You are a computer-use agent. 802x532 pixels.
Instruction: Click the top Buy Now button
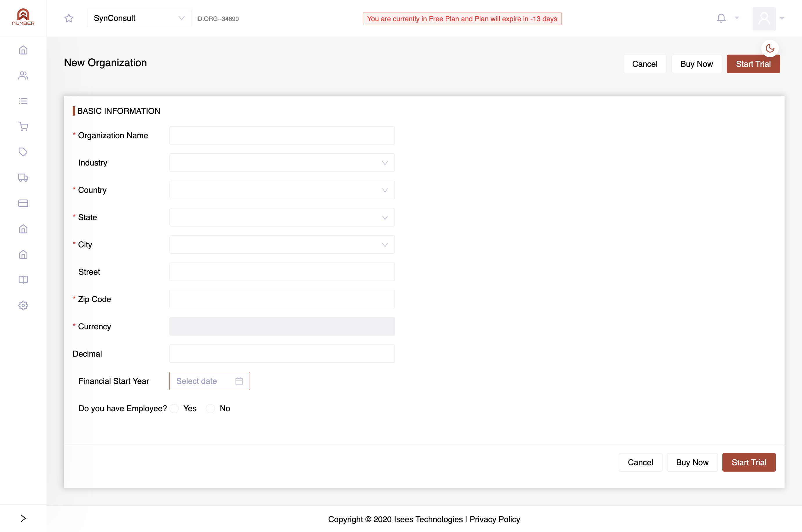[x=697, y=64]
